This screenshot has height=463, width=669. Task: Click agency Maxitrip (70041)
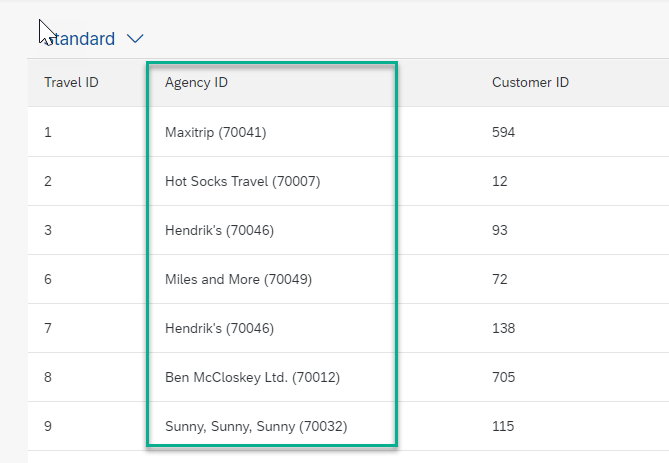[x=215, y=132]
